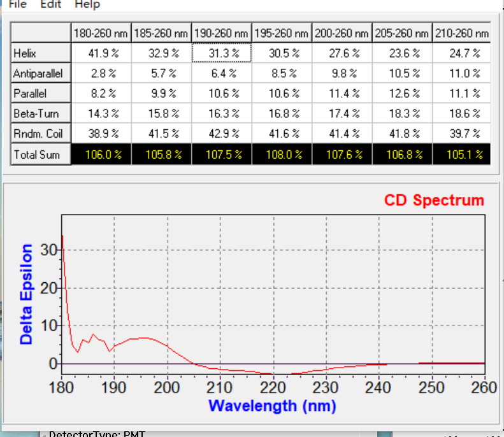
Task: Select Rndm. Coil cell showing 41.8 %
Action: coord(402,133)
